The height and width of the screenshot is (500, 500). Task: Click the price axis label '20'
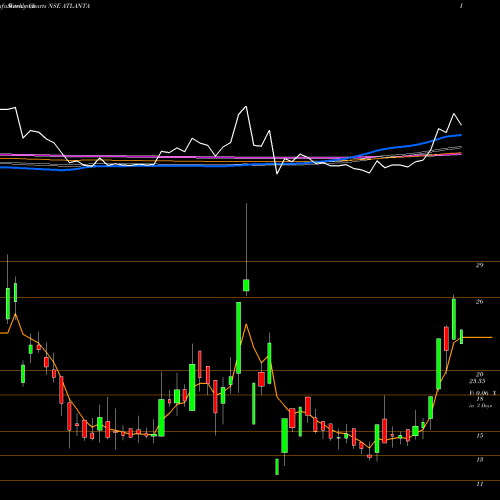click(x=479, y=374)
